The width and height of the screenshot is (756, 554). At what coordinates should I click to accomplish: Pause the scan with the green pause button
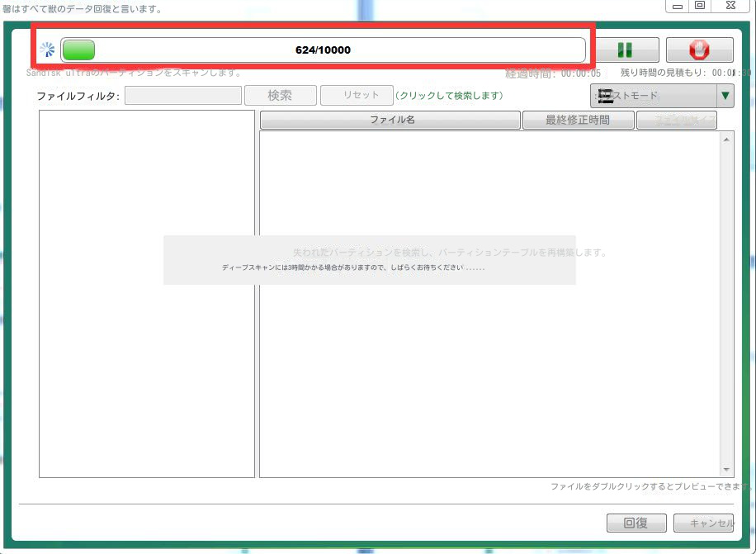pos(627,50)
